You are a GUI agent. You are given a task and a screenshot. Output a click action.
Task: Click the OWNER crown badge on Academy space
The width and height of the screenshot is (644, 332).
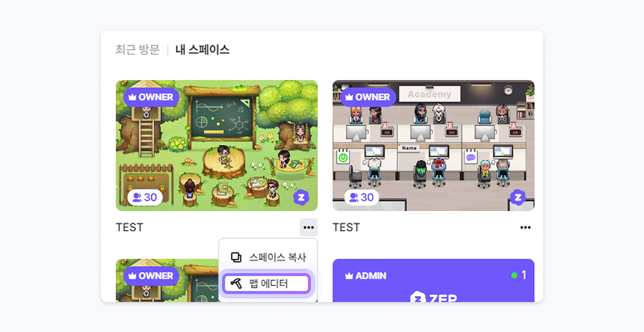click(x=368, y=97)
